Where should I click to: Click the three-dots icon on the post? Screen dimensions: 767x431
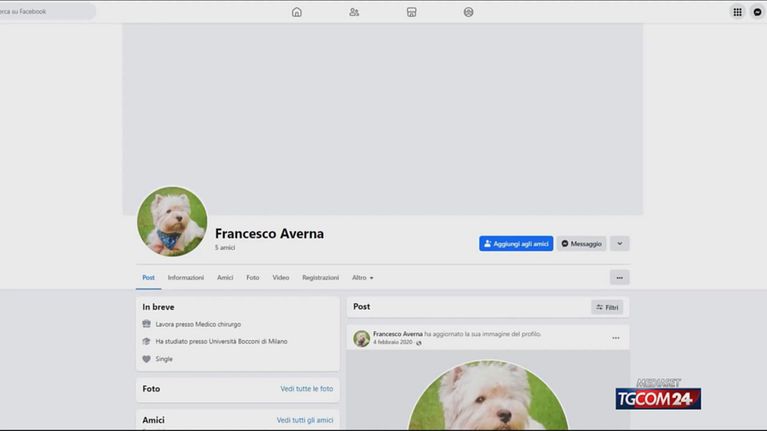pos(616,338)
